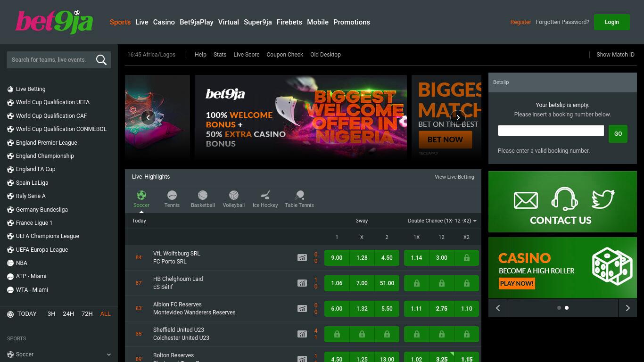Click the Live Betting icon in sidebar

pyautogui.click(x=10, y=89)
